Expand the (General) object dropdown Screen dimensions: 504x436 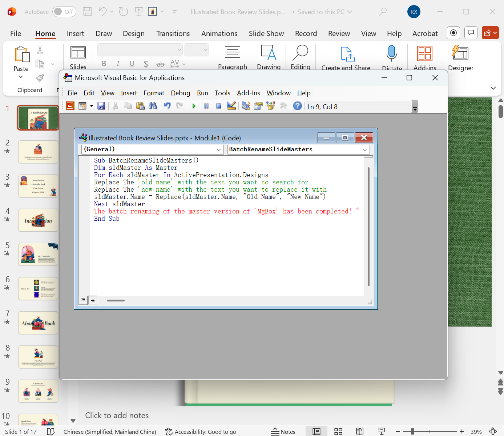click(x=219, y=149)
